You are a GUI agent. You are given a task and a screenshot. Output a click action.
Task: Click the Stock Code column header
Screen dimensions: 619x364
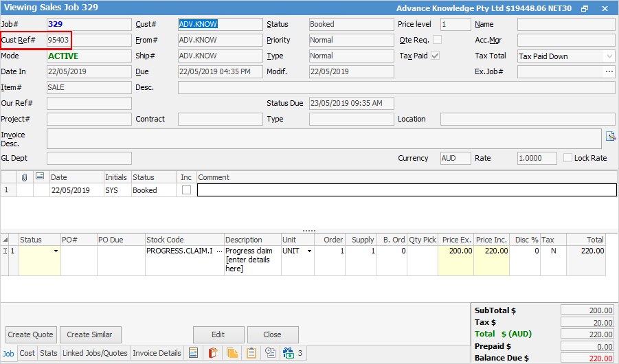185,240
